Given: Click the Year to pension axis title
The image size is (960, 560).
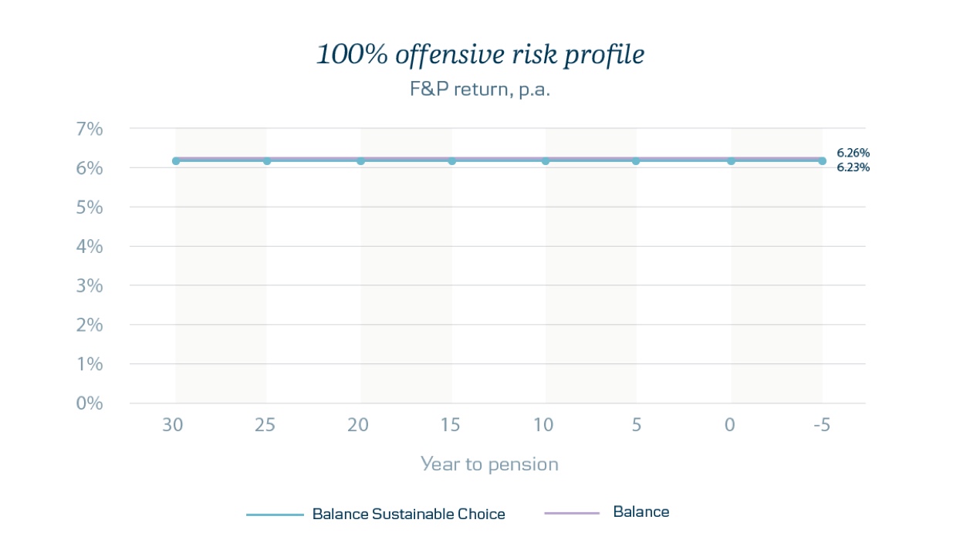Looking at the screenshot, I should coord(489,464).
